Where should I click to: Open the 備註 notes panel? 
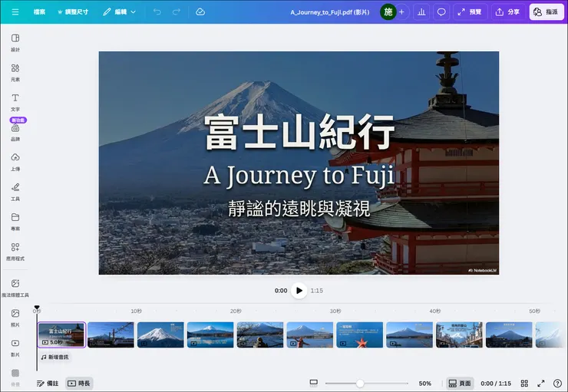48,384
